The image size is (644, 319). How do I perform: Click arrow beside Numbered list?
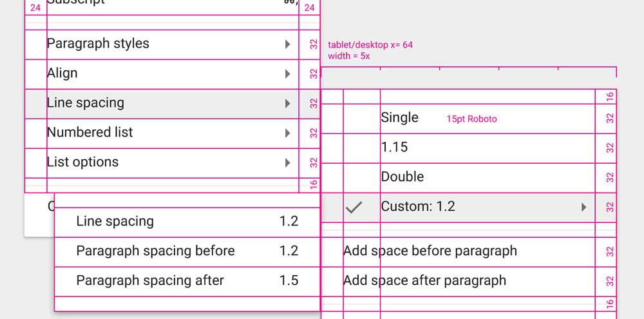[287, 133]
